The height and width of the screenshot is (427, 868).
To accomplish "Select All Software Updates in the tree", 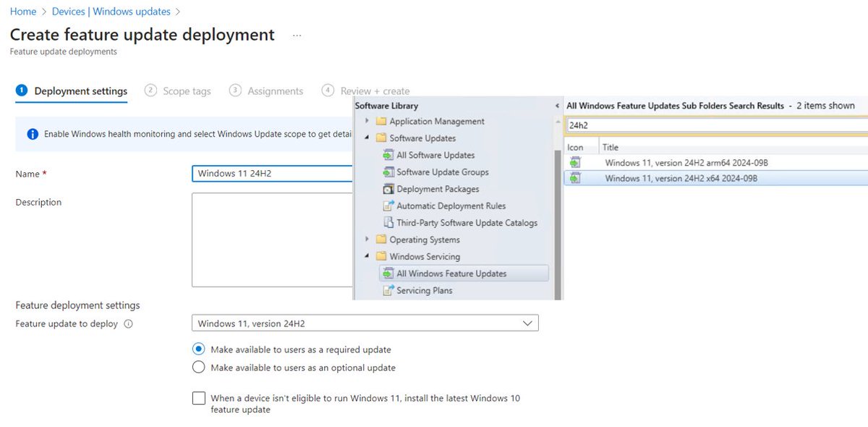I will 435,155.
